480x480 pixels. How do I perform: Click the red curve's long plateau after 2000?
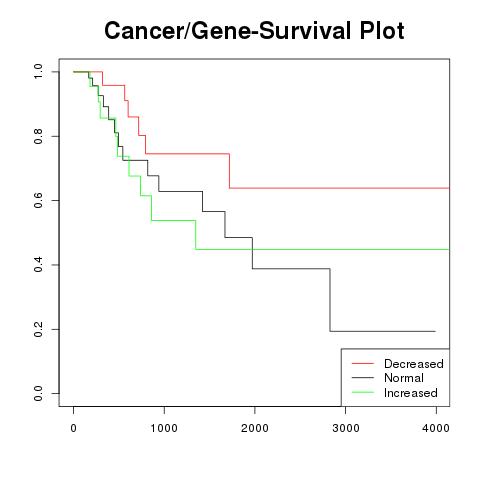point(339,188)
